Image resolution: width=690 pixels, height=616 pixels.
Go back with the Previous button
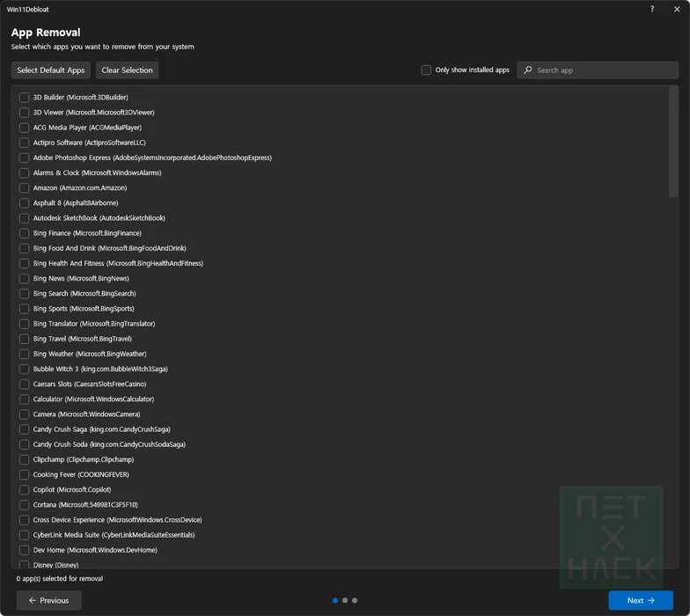tap(48, 600)
